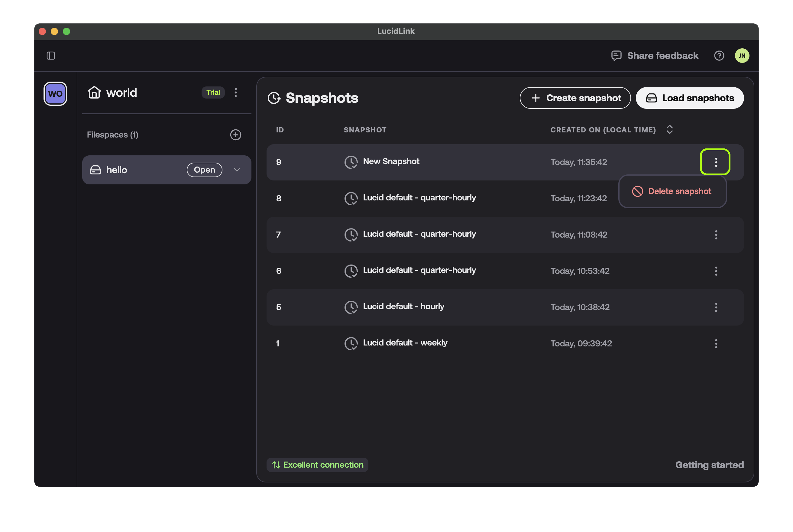This screenshot has height=532, width=793.
Task: Click timestamp Today, 09:39:42
Action: point(581,344)
